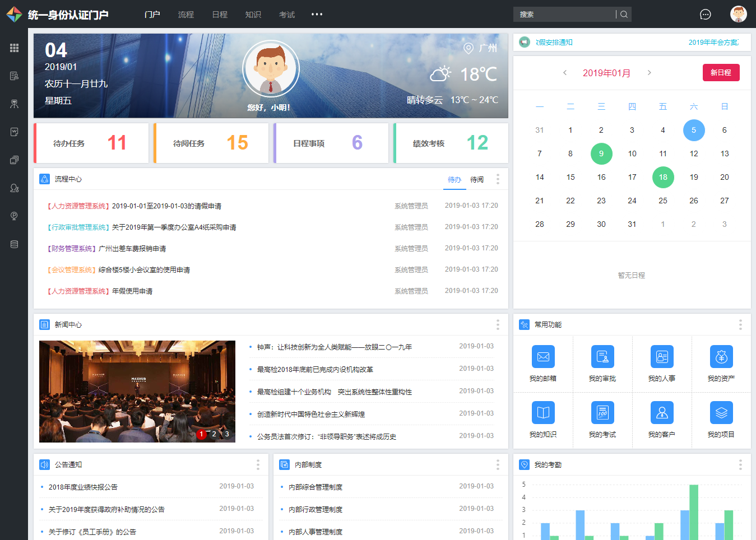Click the search input field
This screenshot has height=540, width=756.
coord(564,15)
